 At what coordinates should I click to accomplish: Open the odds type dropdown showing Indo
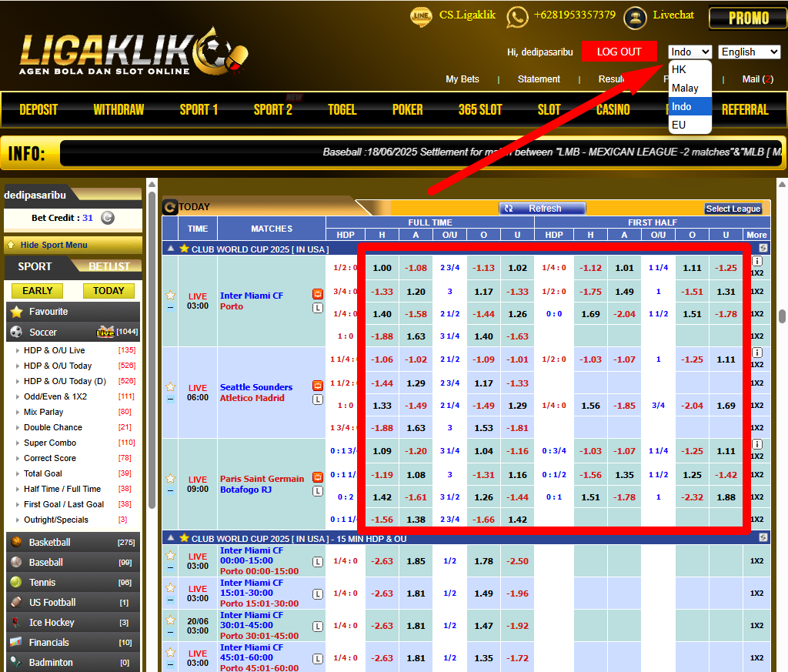pyautogui.click(x=690, y=52)
